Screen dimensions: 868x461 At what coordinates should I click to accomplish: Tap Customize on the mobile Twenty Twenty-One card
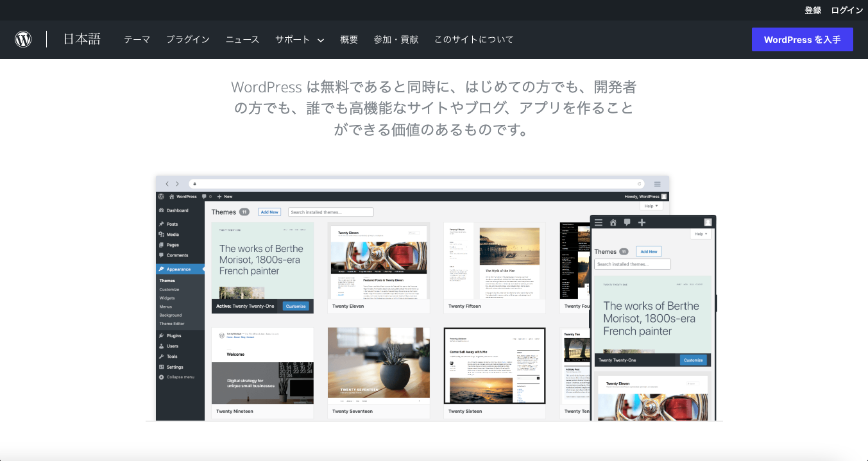pos(694,360)
